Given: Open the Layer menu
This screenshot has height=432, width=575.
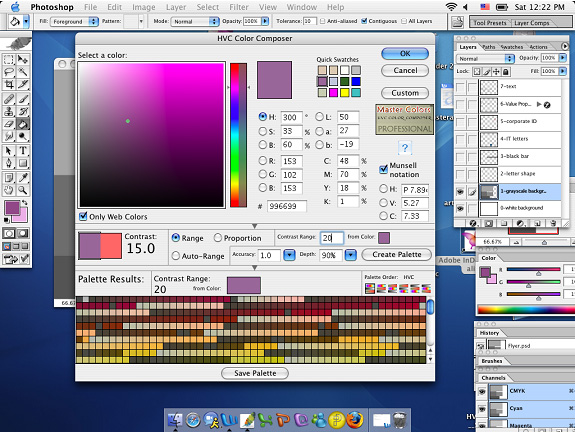Looking at the screenshot, I should point(176,7).
